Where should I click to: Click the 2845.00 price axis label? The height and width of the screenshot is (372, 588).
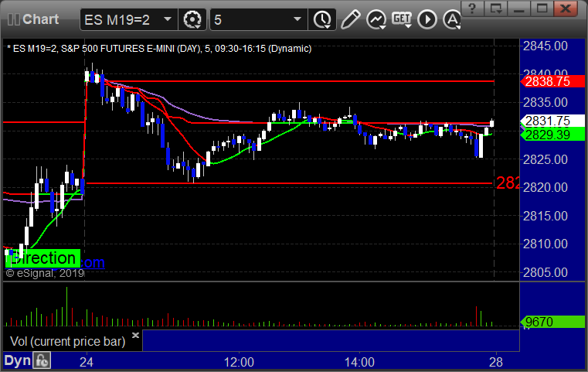click(x=546, y=46)
